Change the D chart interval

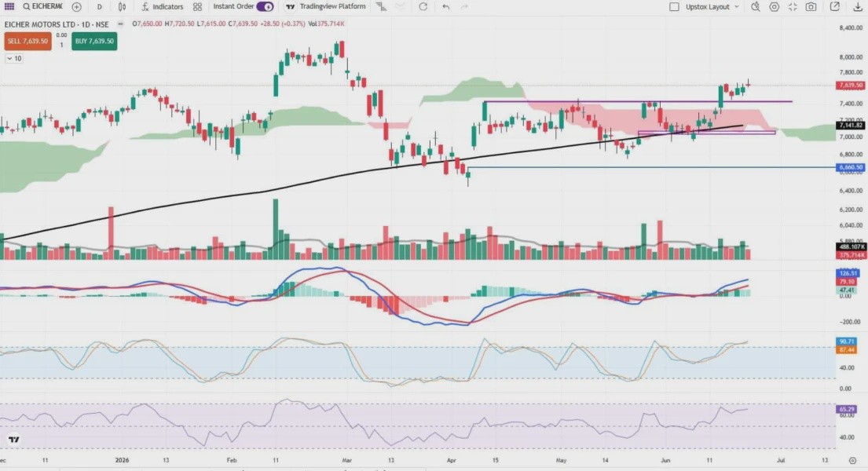click(99, 6)
